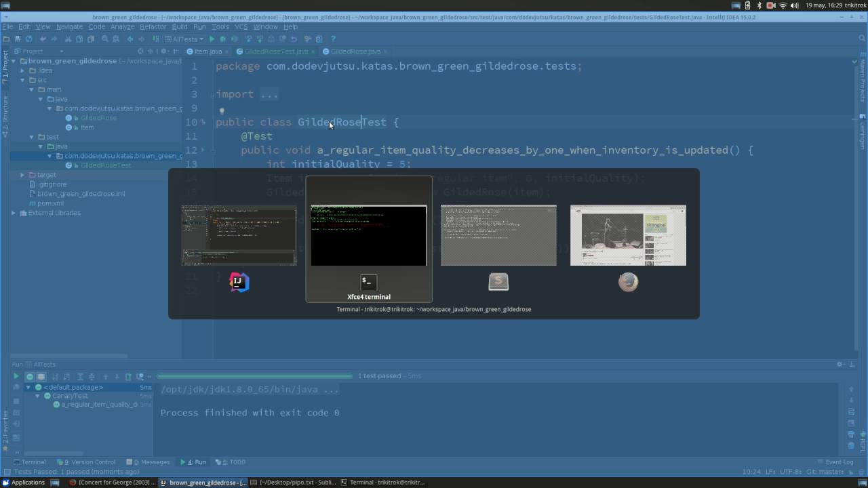Click the green Run button in main toolbar
This screenshot has width=868, height=488.
click(212, 39)
